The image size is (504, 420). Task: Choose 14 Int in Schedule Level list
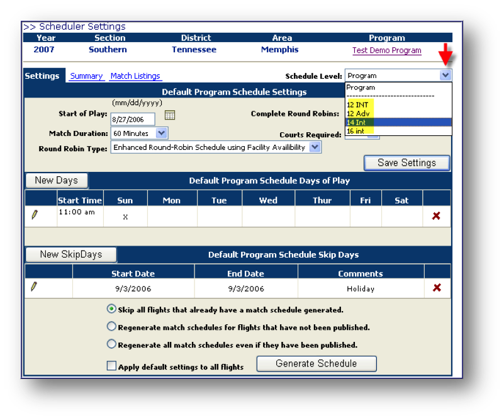coord(398,122)
